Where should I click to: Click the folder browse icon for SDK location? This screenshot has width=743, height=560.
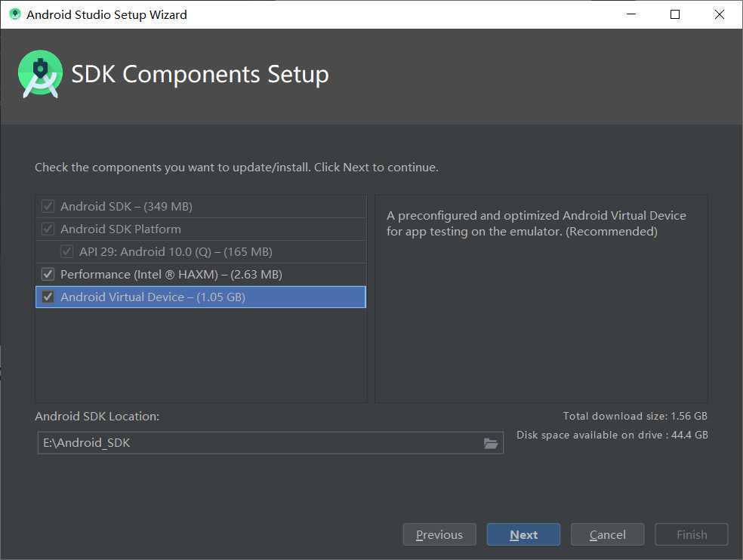(x=491, y=444)
